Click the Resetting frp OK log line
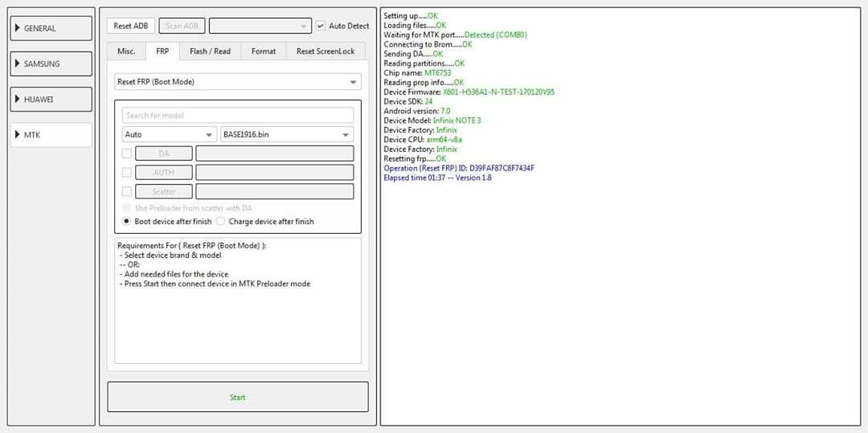This screenshot has height=433, width=868. pyautogui.click(x=415, y=159)
